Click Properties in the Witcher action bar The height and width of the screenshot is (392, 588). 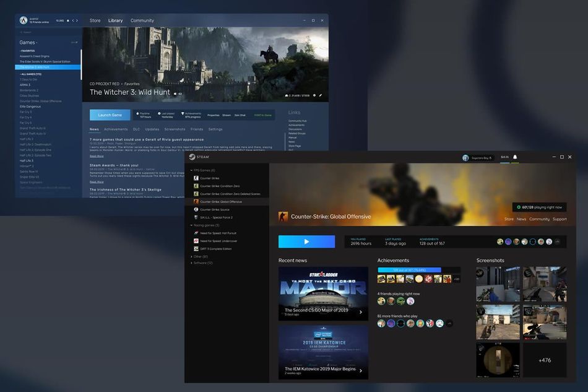tap(214, 115)
